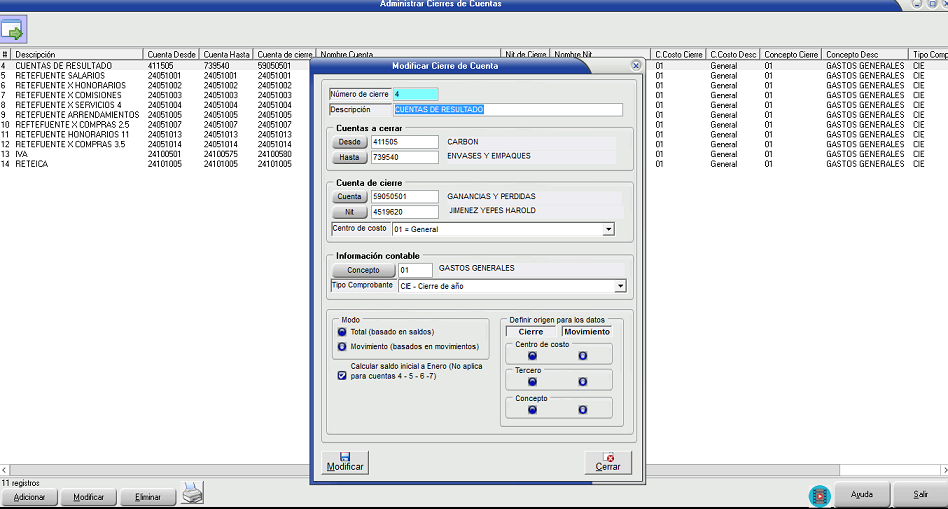Open the Cuenta de cierre lookup

[x=349, y=197]
